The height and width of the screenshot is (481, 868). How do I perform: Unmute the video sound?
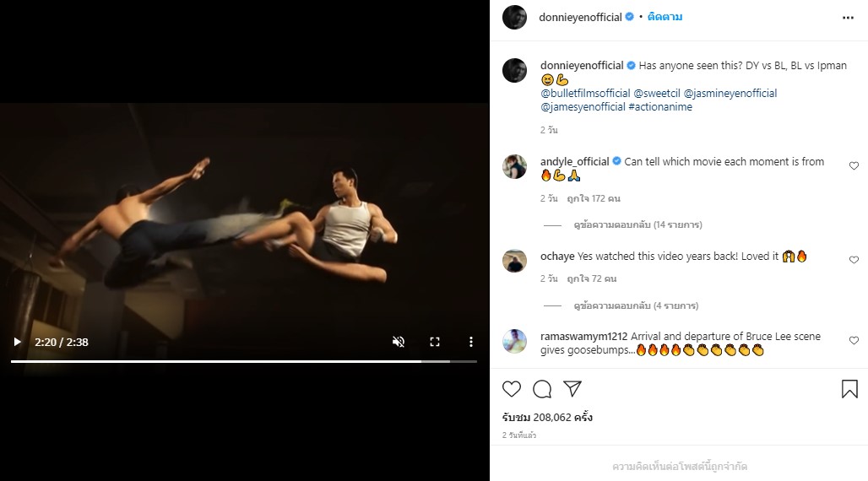tap(399, 342)
